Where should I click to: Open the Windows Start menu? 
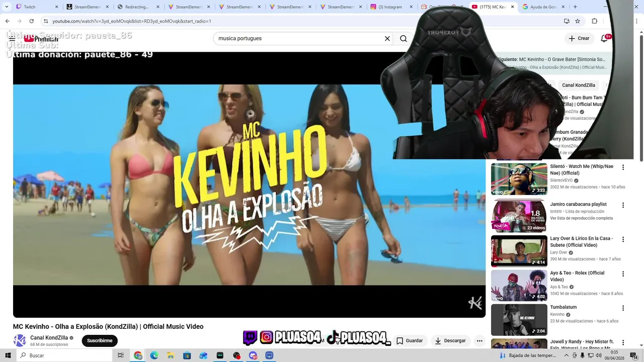tap(8, 355)
